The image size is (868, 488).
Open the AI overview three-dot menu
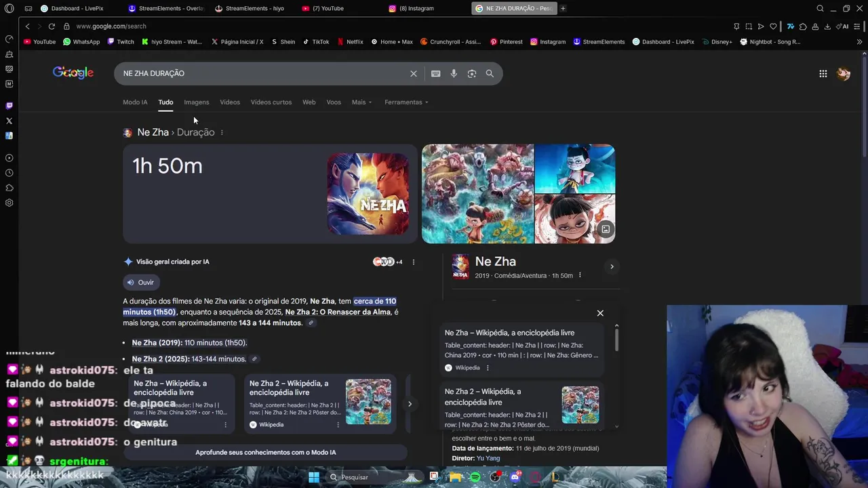pos(414,262)
